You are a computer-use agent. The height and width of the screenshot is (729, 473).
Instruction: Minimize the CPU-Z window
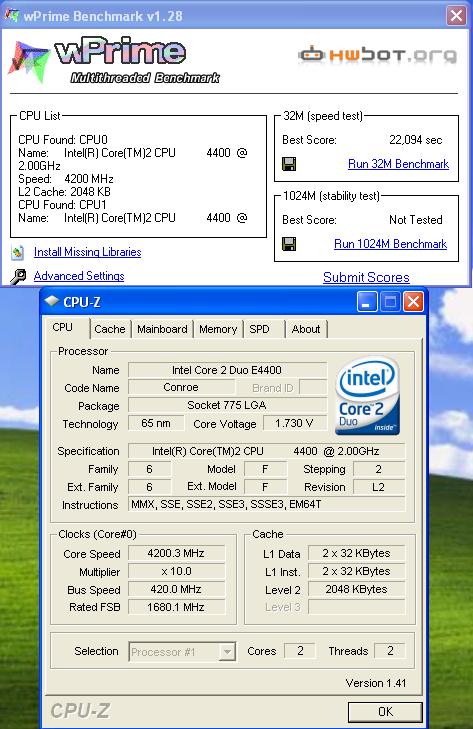[366, 302]
